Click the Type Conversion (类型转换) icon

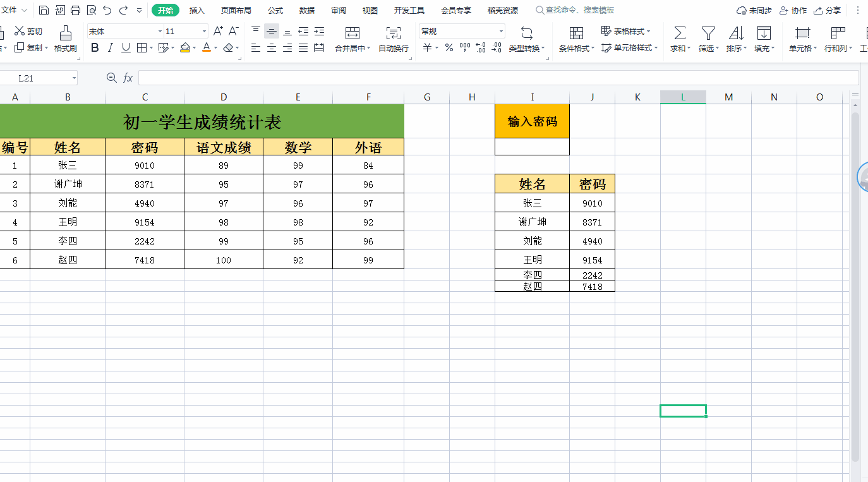(527, 33)
